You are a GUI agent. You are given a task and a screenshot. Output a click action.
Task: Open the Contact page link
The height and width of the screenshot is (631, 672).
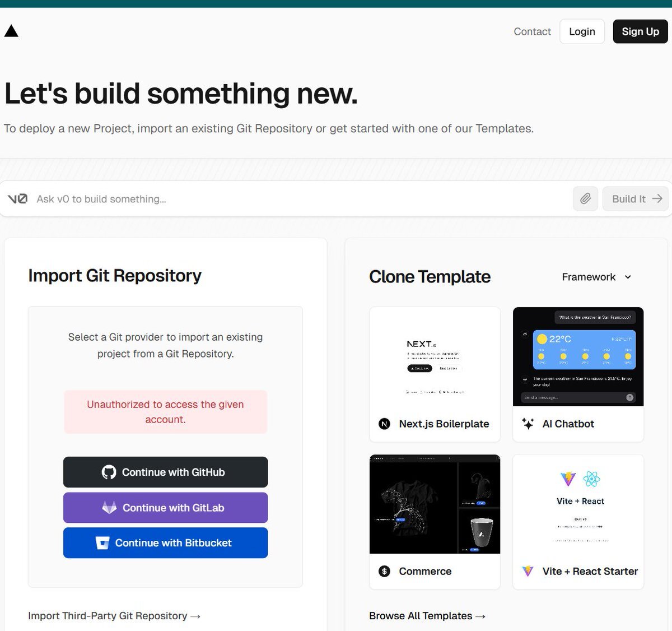(532, 31)
